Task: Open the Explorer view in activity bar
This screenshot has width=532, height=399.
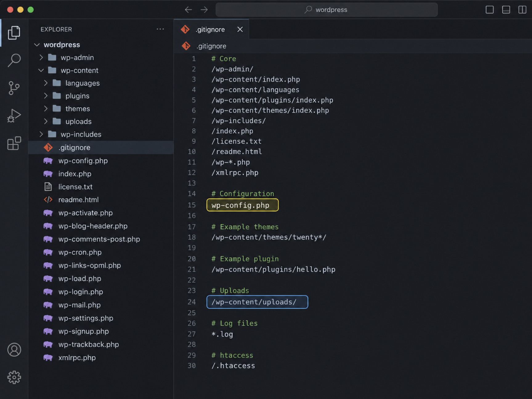Action: tap(14, 32)
